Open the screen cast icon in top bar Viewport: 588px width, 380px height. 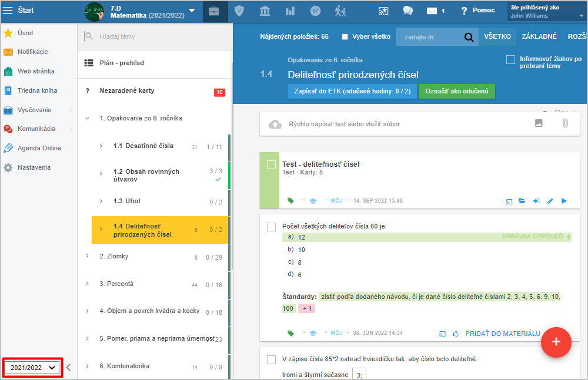383,11
